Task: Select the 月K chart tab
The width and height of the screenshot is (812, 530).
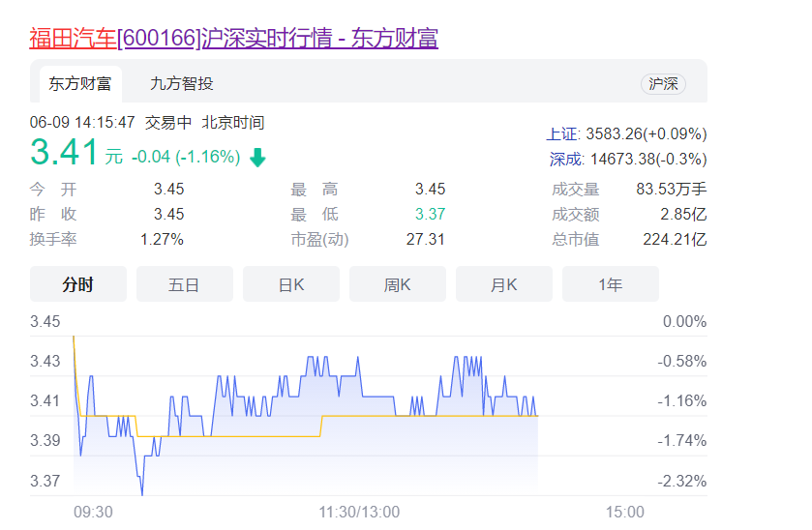Action: (504, 284)
